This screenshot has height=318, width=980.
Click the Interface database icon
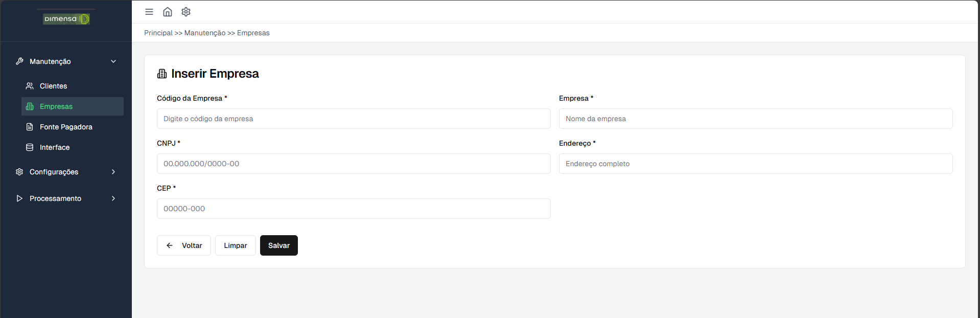pyautogui.click(x=30, y=147)
